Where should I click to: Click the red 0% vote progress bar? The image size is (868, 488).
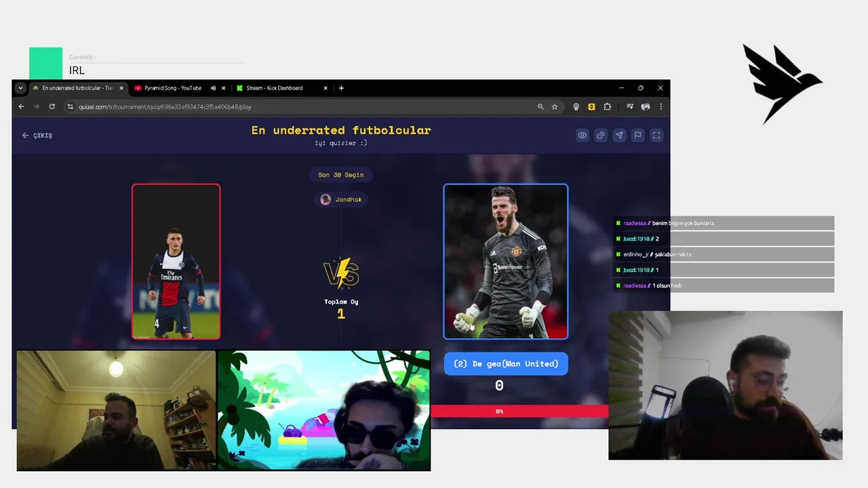(519, 411)
